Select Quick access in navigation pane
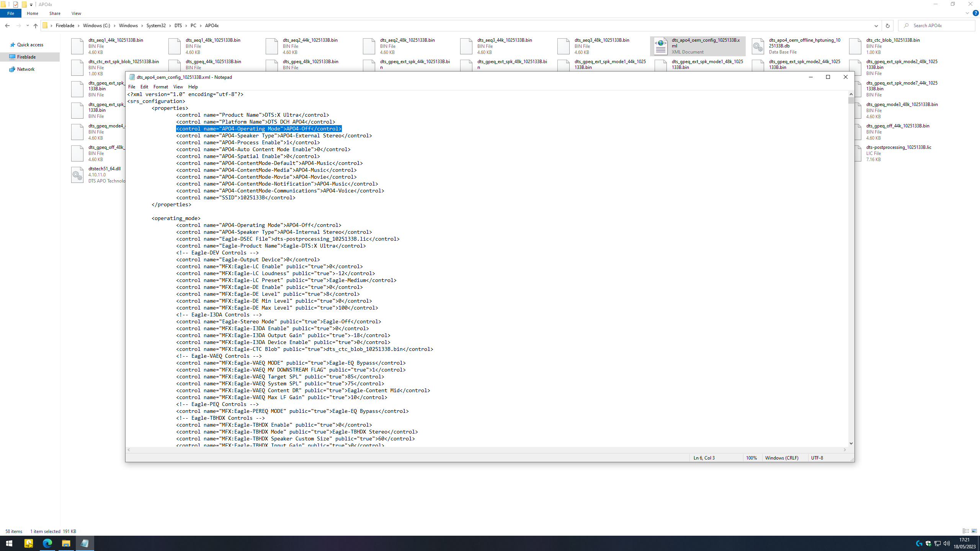The width and height of the screenshot is (980, 551). coord(30,45)
